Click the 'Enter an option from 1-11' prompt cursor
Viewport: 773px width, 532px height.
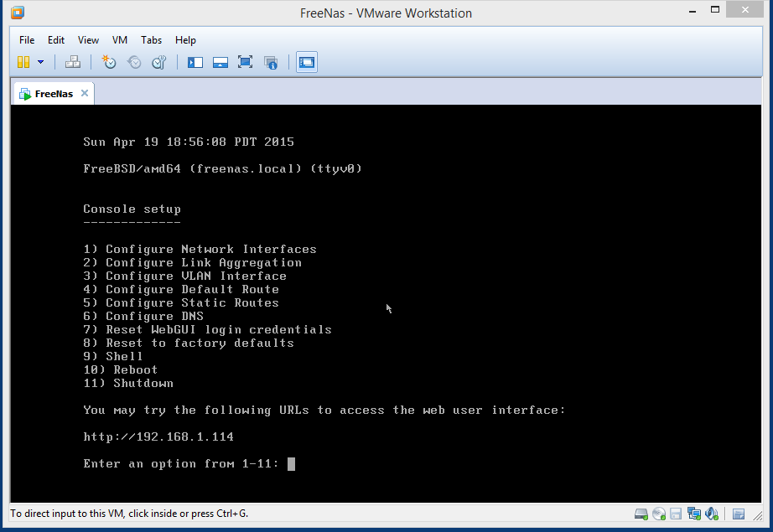[292, 464]
